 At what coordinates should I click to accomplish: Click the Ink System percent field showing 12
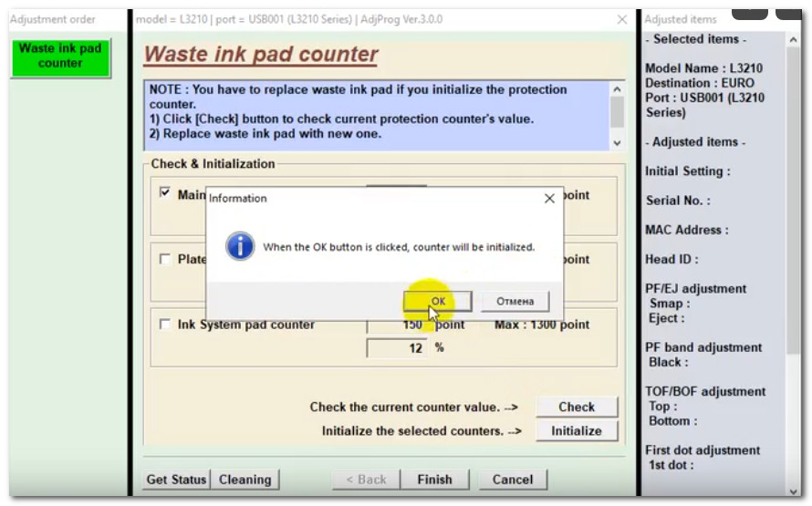coord(397,347)
